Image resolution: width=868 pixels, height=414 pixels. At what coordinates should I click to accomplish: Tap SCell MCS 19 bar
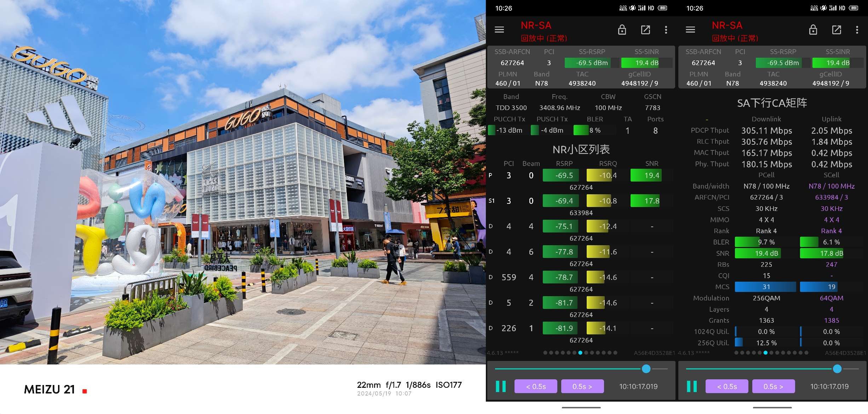tap(831, 287)
